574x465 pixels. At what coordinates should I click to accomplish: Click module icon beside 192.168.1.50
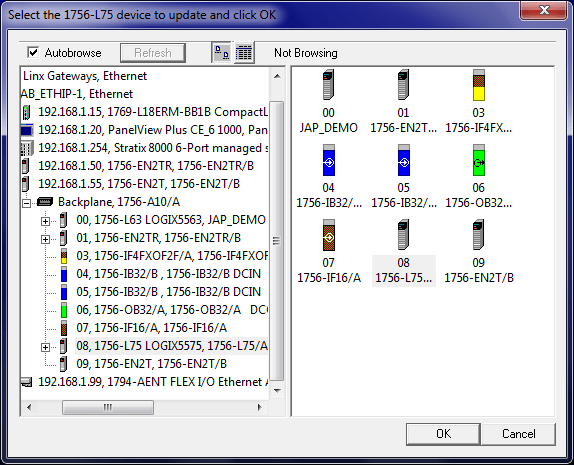tap(25, 166)
